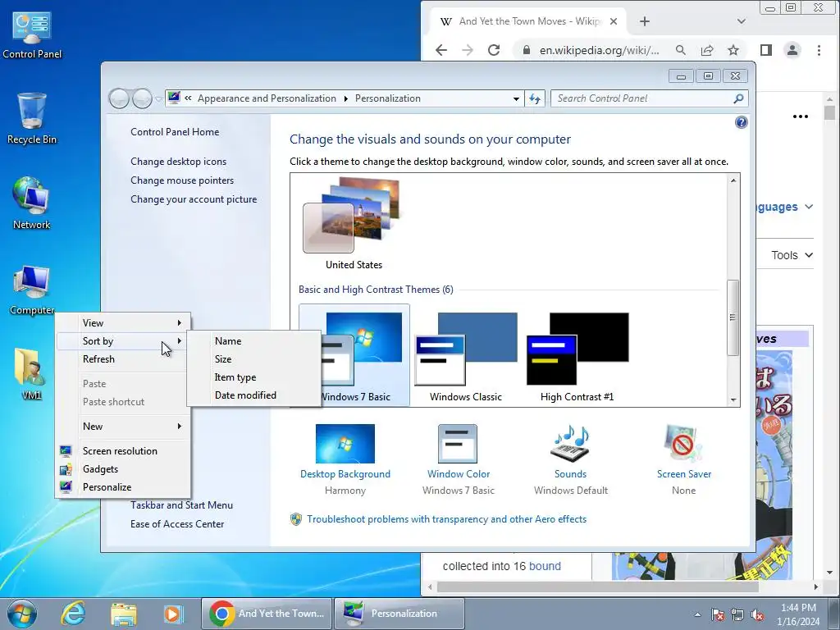The width and height of the screenshot is (840, 630).
Task: Open Windows Explorer from the taskbar
Action: [123, 614]
